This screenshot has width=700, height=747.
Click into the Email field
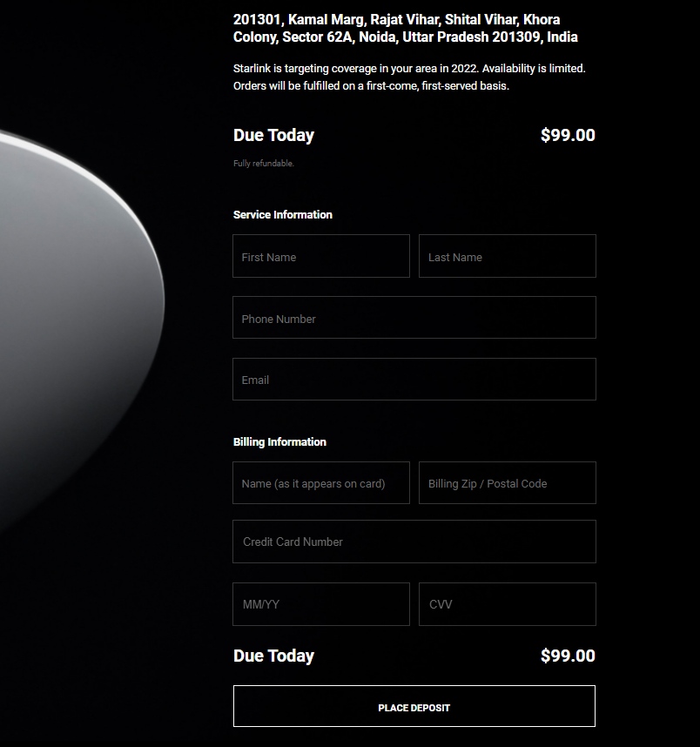pyautogui.click(x=414, y=380)
